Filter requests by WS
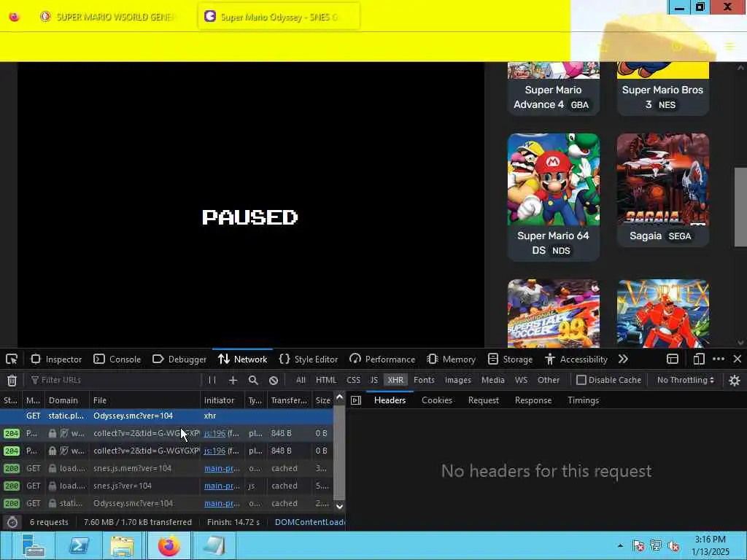This screenshot has height=560, width=747. (x=521, y=380)
